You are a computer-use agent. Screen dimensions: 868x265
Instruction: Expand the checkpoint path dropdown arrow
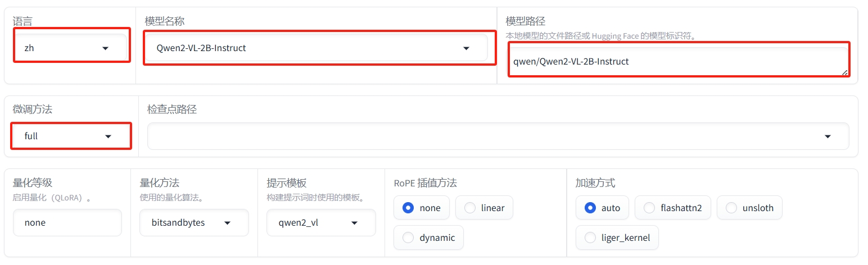[828, 136]
